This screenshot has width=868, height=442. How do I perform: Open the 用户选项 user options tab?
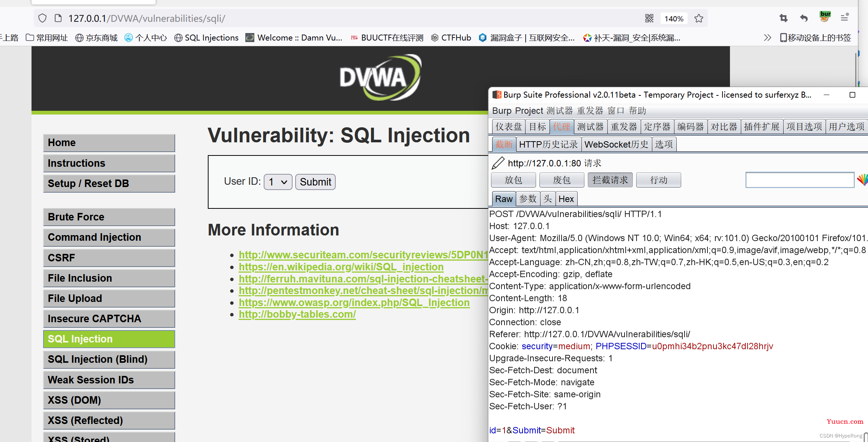click(x=847, y=127)
